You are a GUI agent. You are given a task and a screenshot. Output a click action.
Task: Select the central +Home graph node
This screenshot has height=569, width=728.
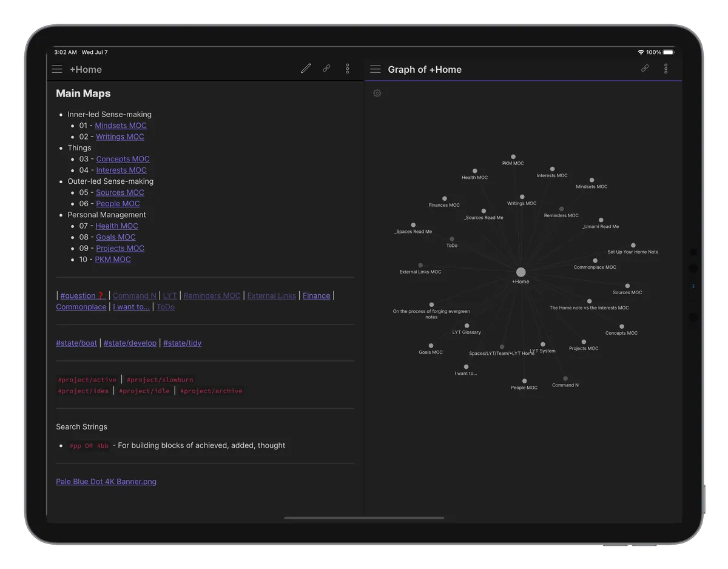tap(521, 272)
